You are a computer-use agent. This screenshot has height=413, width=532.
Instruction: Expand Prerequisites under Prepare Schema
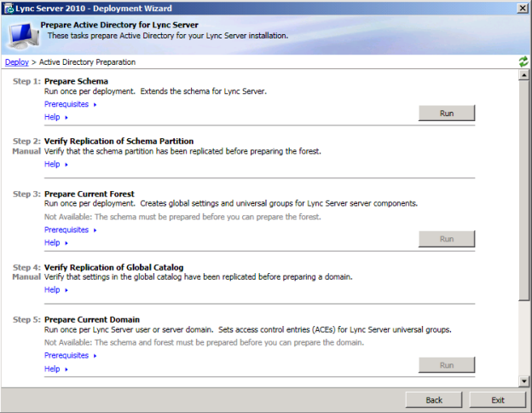pos(70,104)
